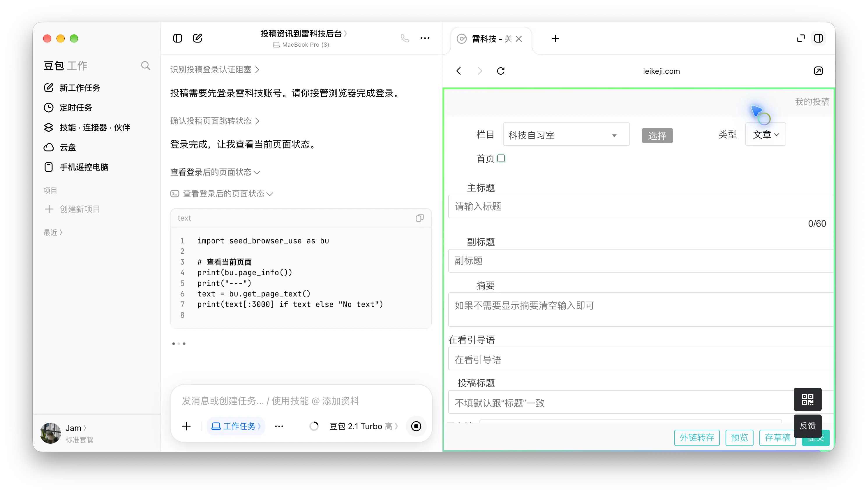The image size is (868, 495).
Task: Expand 识别投稿登录认证阻塞 step
Action: coord(215,69)
